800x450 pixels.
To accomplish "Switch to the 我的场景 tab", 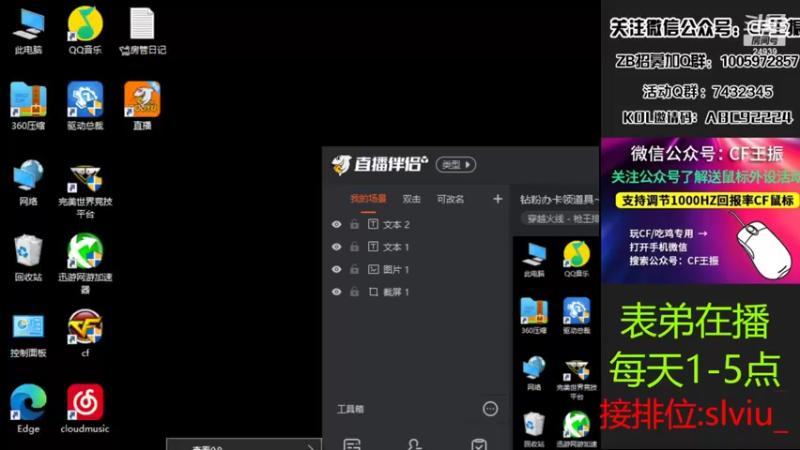I will (368, 199).
